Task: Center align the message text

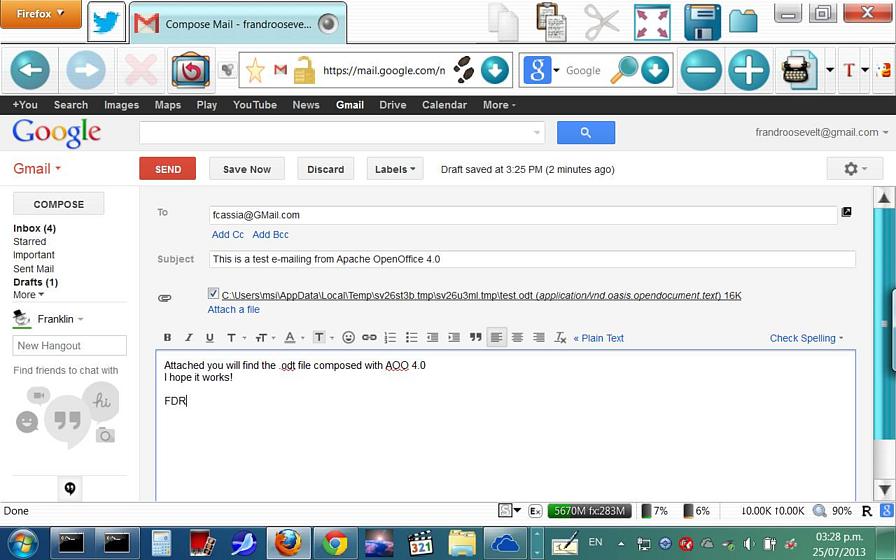Action: coord(517,338)
